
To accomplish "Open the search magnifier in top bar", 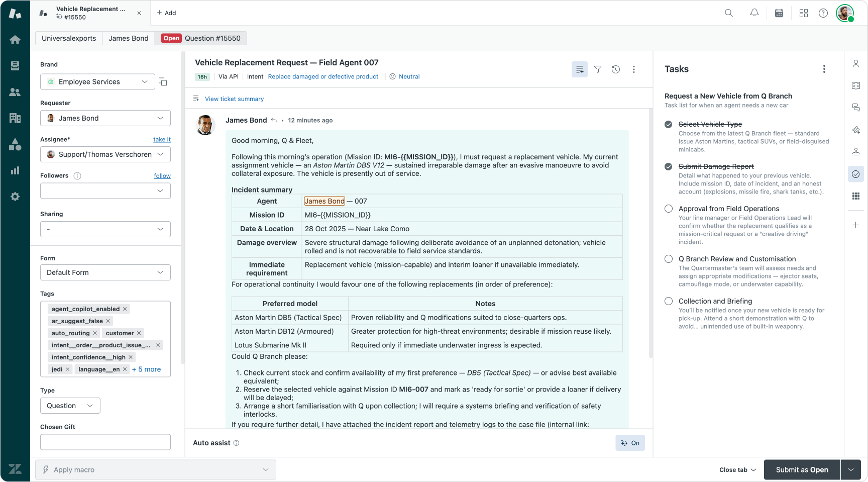I will (728, 13).
